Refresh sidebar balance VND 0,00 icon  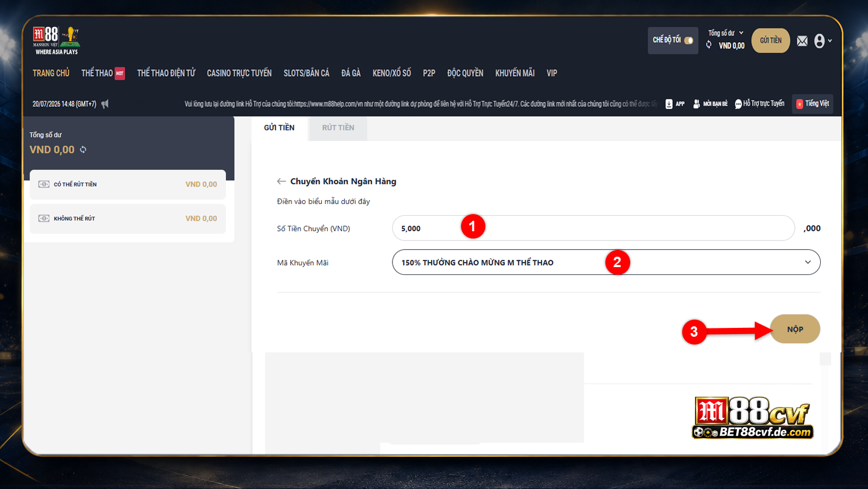click(x=83, y=150)
